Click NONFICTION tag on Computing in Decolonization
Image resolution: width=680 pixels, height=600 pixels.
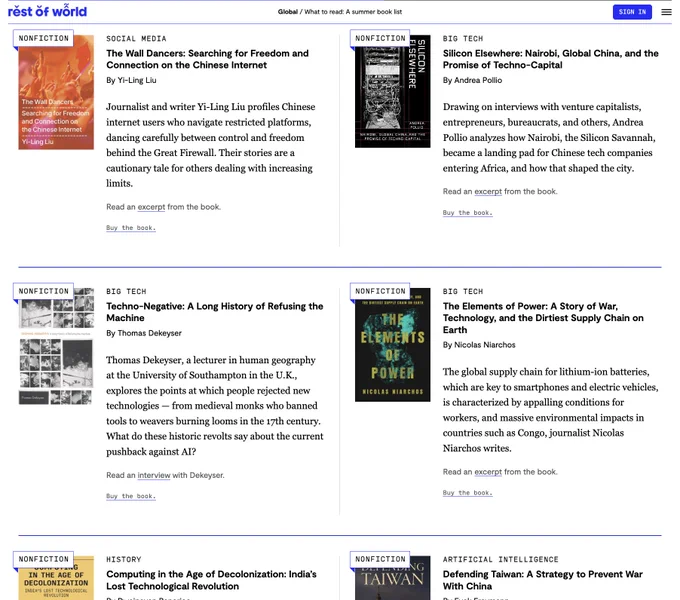[x=43, y=559]
